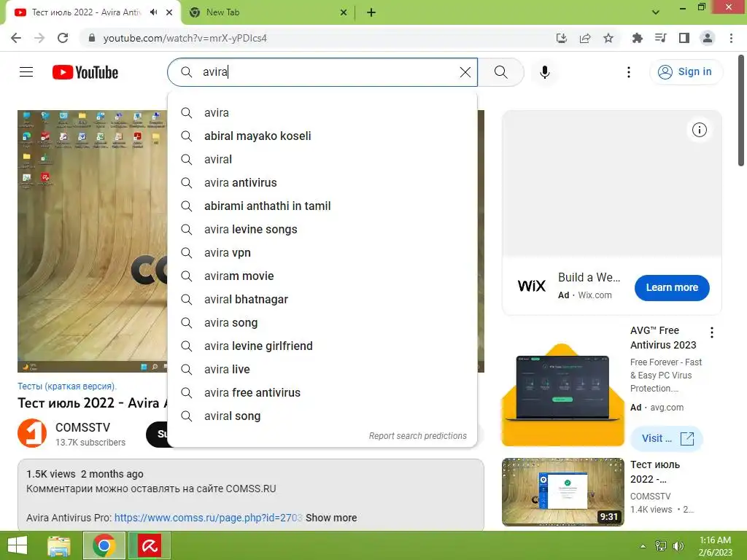Screen dimensions: 747x560
Task: Open the tab search chevron
Action: (656, 12)
